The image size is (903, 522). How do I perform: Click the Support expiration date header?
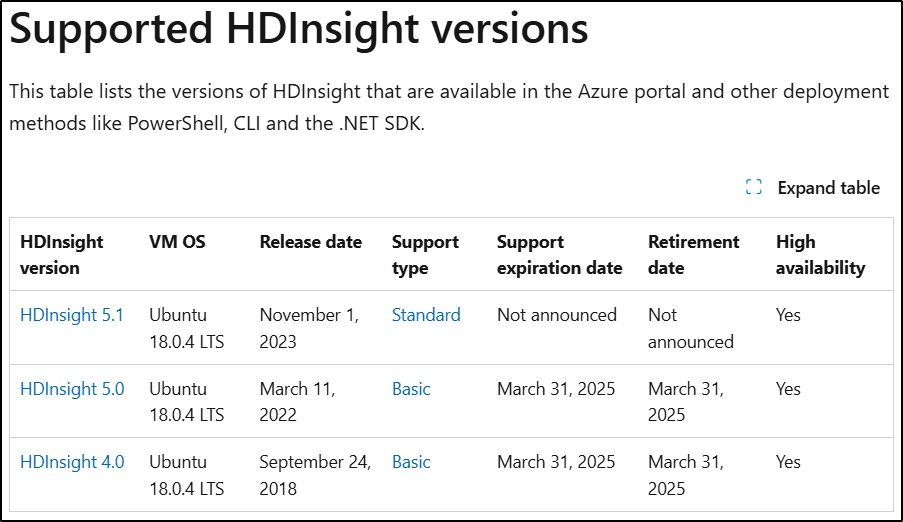[560, 255]
